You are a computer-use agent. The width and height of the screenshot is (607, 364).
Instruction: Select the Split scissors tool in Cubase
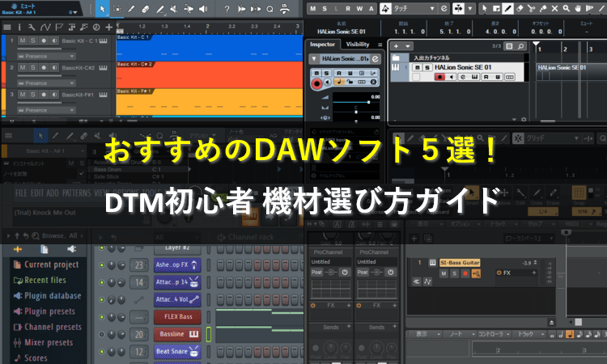point(532,9)
